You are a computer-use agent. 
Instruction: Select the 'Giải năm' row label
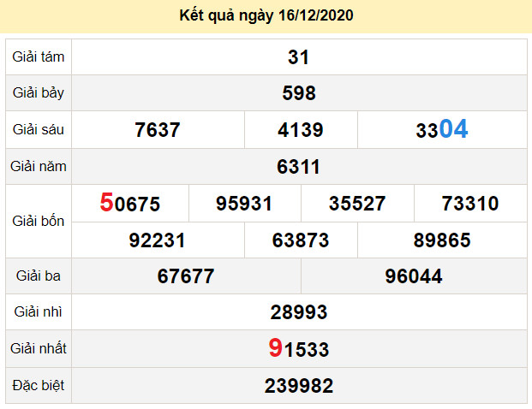point(39,167)
